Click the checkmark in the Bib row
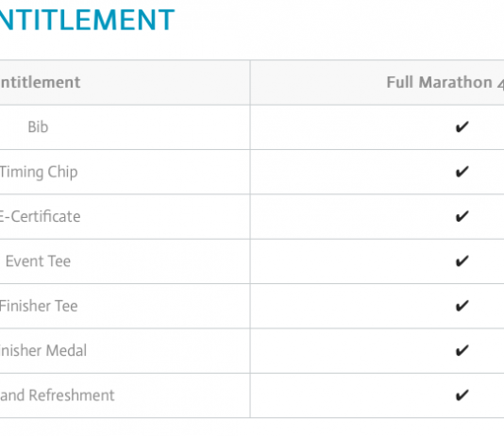This screenshot has height=436, width=504. 462,126
